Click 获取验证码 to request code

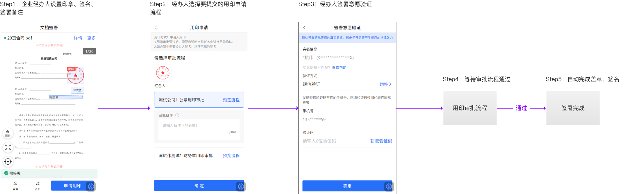(x=381, y=141)
